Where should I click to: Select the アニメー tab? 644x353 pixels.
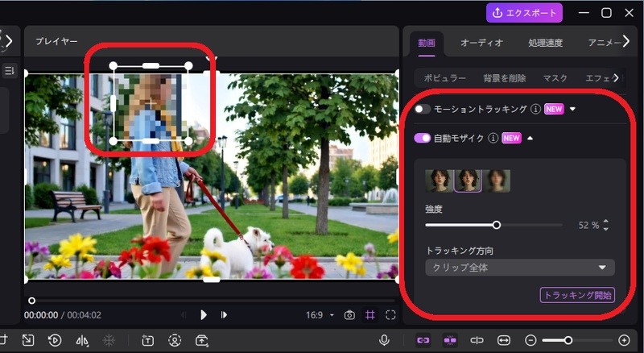pos(604,43)
